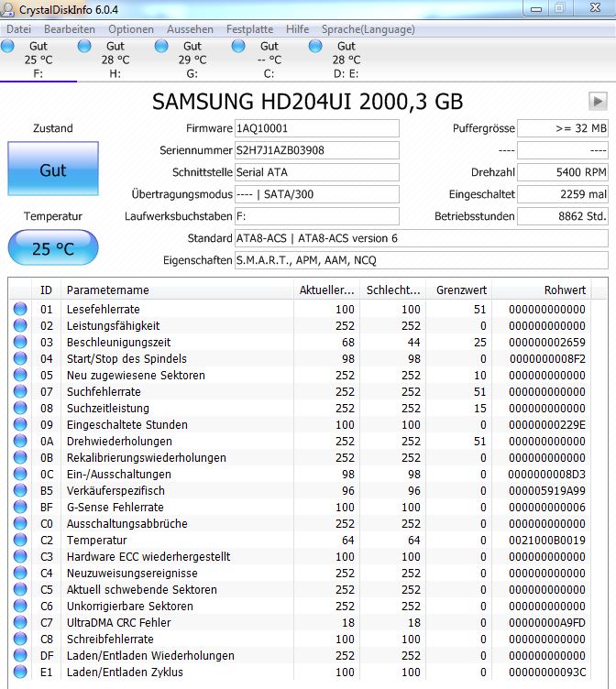Image resolution: width=616 pixels, height=689 pixels.
Task: Click the status orb for Start/Stop des Spindels
Action: (20, 358)
